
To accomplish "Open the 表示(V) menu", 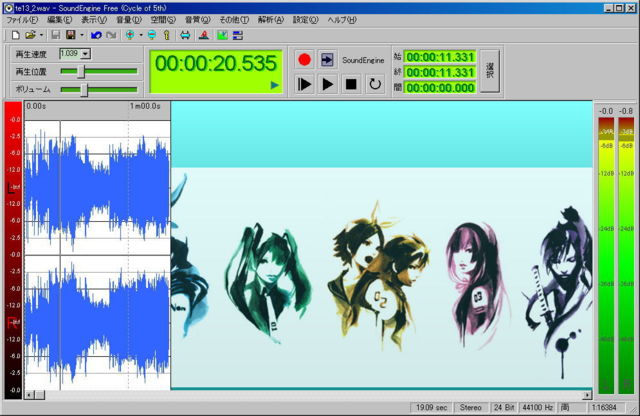I will coord(94,20).
